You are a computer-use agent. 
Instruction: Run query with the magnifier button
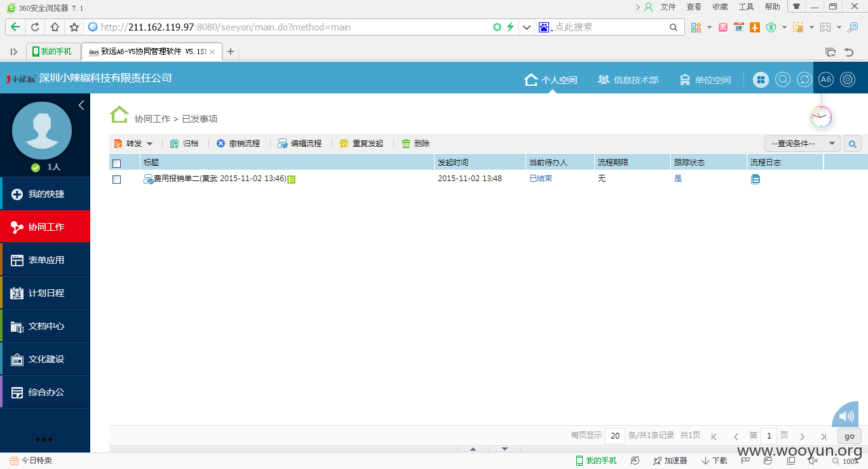[x=853, y=144]
